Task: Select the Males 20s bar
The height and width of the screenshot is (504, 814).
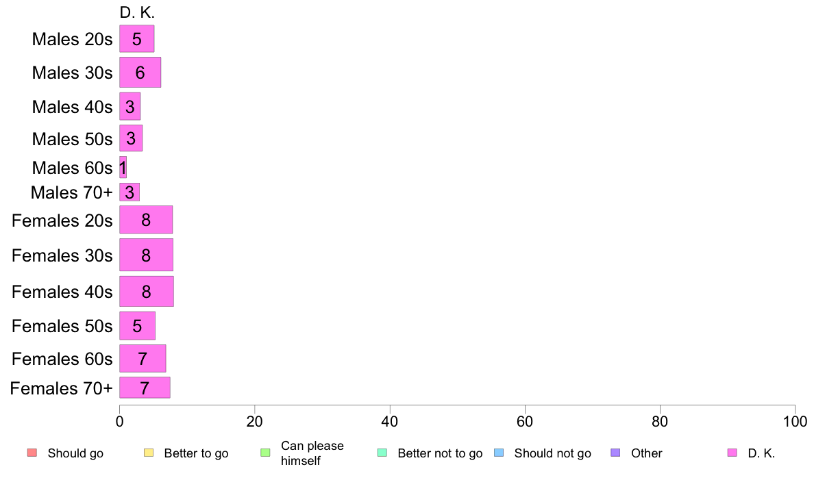Action: 137,39
